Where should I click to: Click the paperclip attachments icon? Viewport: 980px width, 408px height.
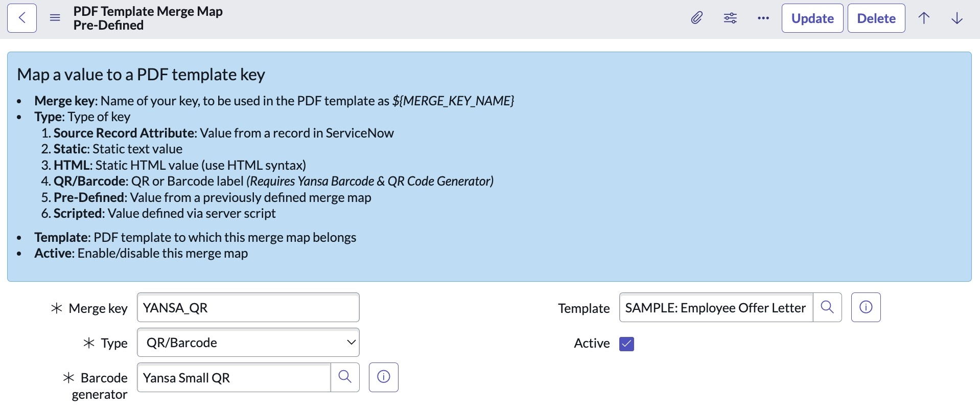(x=696, y=18)
